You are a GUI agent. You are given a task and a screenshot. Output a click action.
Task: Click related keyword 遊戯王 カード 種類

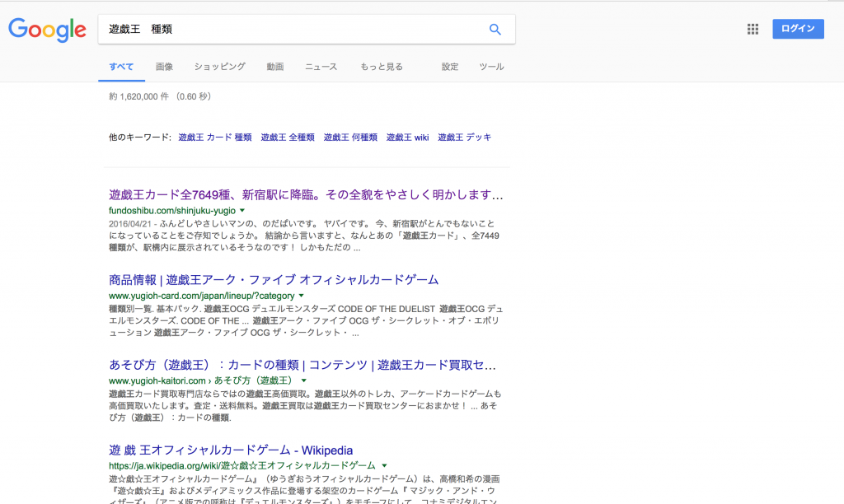215,138
